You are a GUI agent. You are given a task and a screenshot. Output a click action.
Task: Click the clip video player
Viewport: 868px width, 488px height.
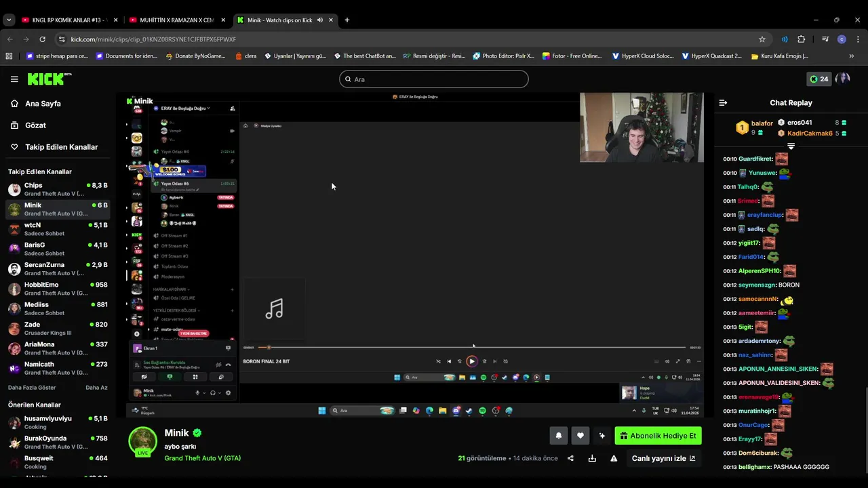(x=414, y=255)
